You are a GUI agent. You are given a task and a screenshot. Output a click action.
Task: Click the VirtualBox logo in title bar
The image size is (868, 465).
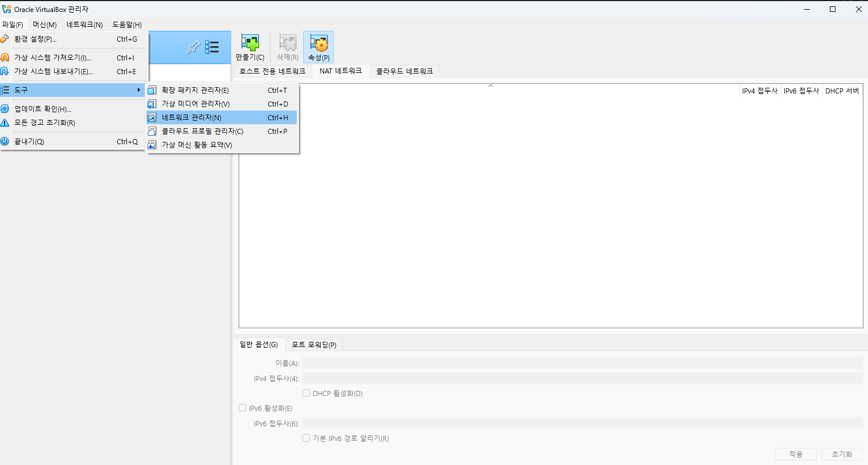6,9
